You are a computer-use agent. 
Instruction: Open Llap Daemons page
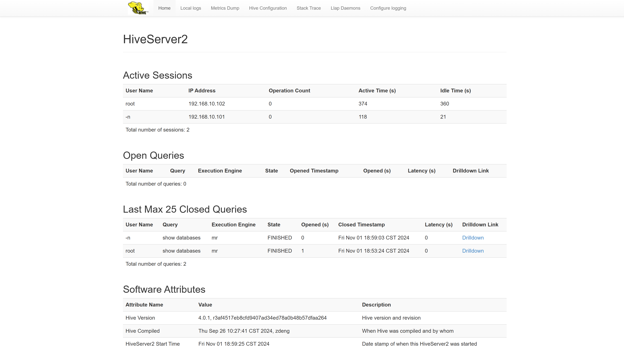point(345,8)
